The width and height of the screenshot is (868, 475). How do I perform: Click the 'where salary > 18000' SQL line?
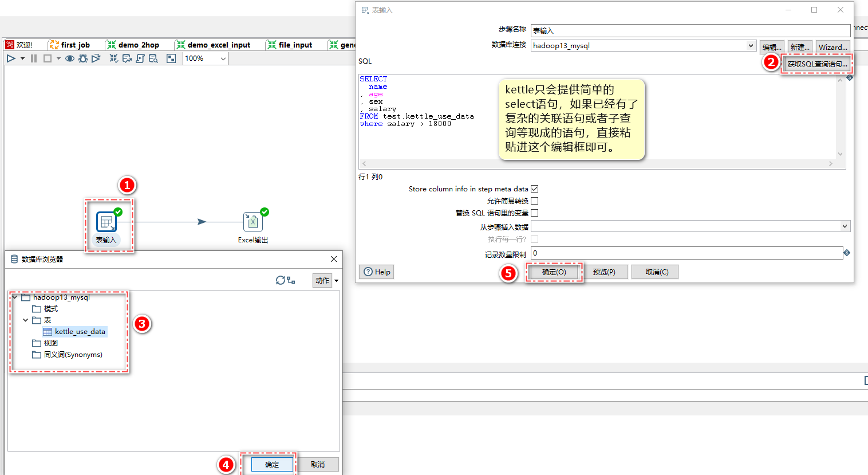pyautogui.click(x=405, y=124)
